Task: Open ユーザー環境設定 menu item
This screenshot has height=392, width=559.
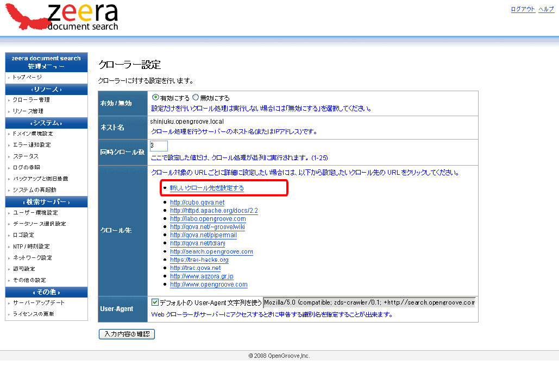Action: pyautogui.click(x=35, y=213)
